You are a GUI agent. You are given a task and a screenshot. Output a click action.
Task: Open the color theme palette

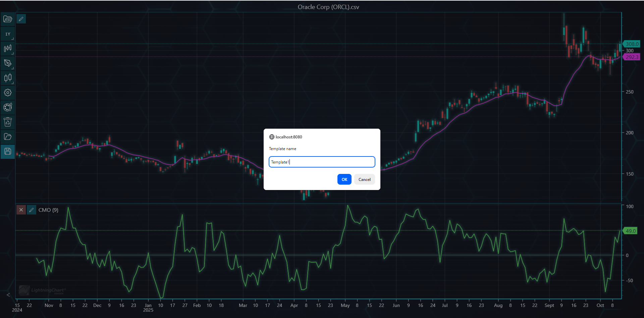click(x=8, y=107)
